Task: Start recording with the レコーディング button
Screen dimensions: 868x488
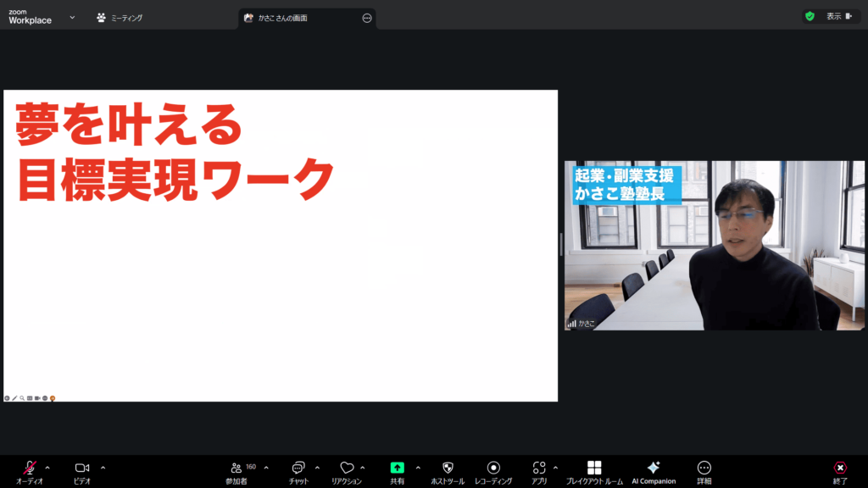Action: tap(493, 469)
